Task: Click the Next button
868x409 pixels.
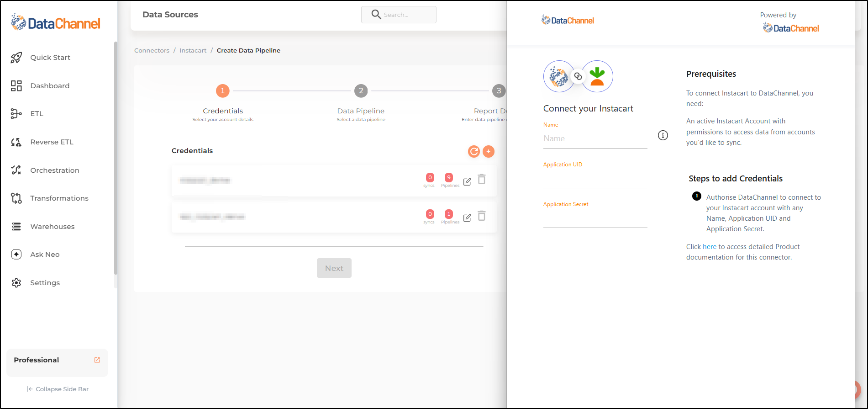Action: tap(334, 268)
